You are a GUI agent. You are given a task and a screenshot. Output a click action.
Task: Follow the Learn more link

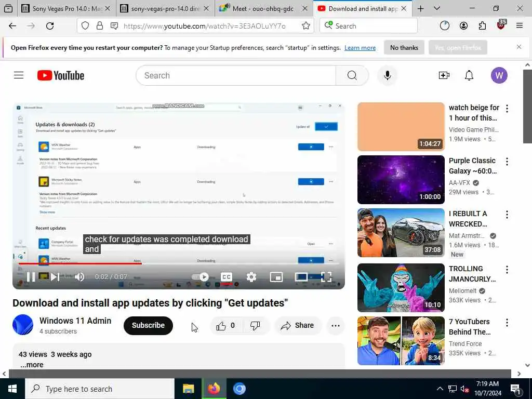(360, 48)
